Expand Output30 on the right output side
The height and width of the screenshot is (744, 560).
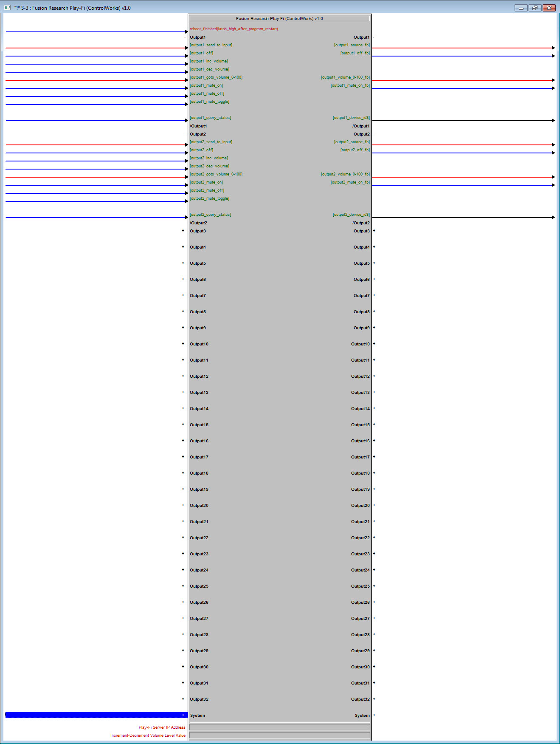coord(374,667)
